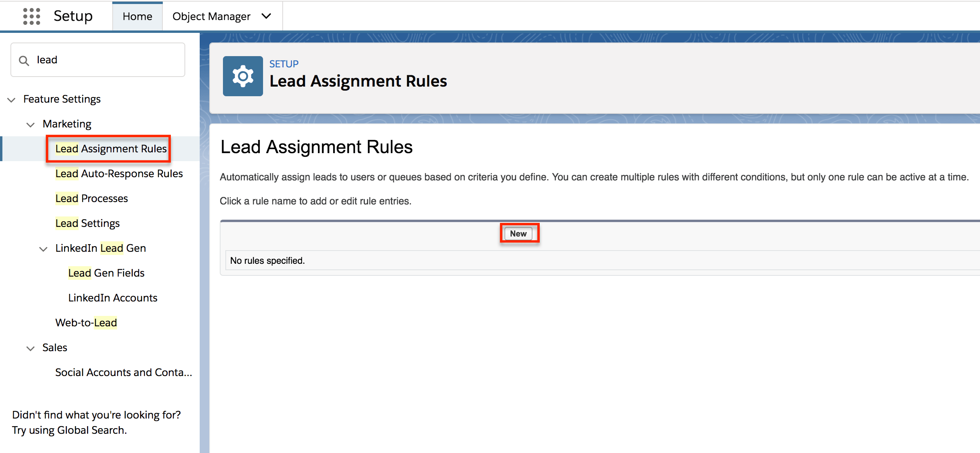Open Lead Settings page
Viewport: 980px width, 453px height.
[87, 223]
